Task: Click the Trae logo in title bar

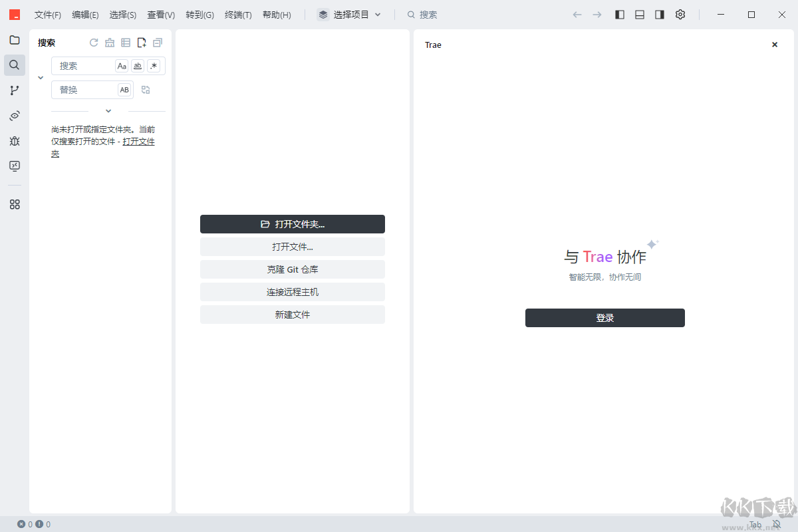Action: pyautogui.click(x=14, y=14)
